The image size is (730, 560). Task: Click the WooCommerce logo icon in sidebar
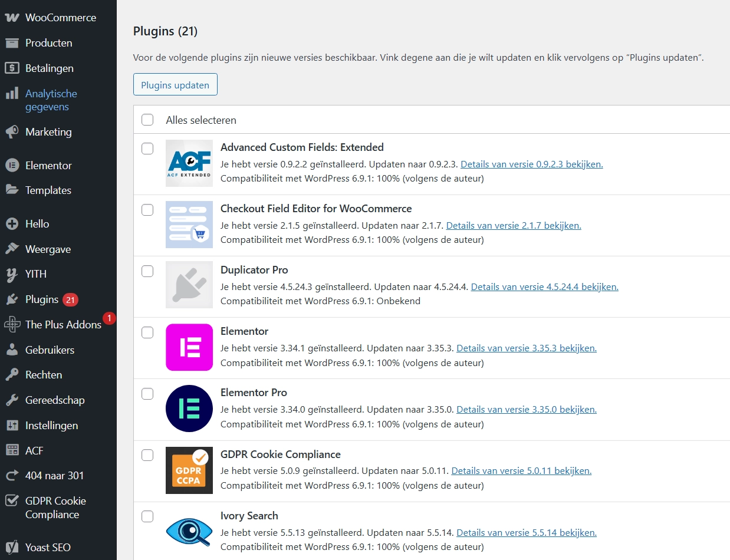point(12,18)
